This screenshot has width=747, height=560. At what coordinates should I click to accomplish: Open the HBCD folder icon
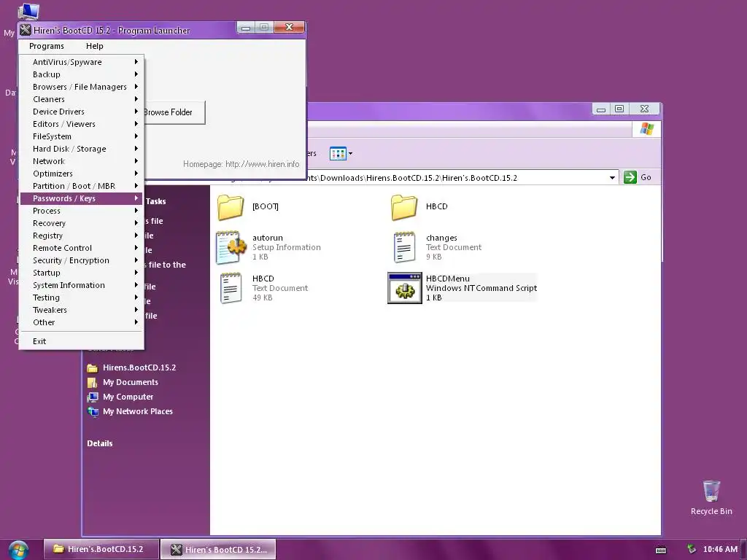click(x=404, y=206)
